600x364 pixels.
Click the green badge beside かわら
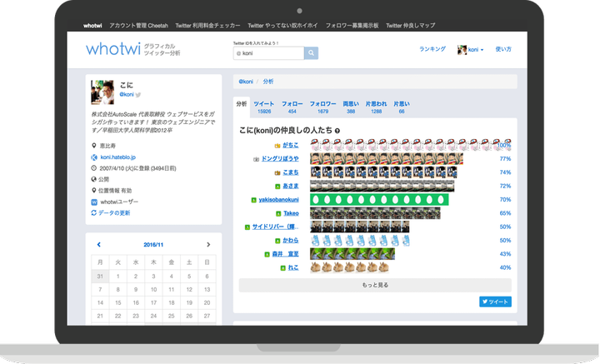tap(277, 241)
